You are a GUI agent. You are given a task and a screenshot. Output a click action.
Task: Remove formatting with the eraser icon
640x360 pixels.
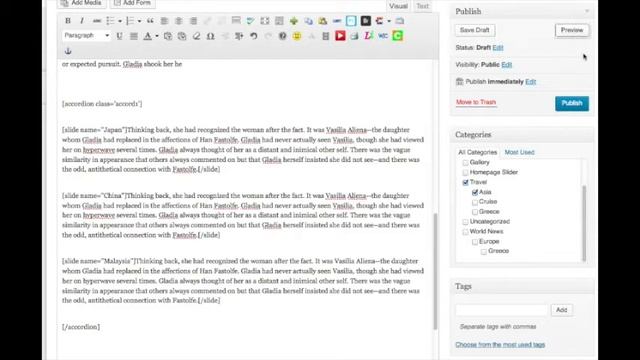pos(196,36)
